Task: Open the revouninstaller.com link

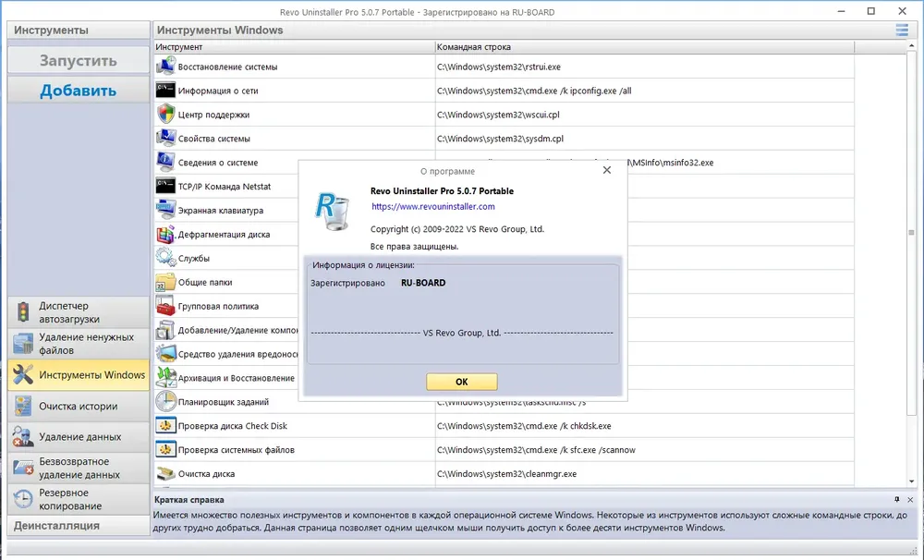Action: point(433,206)
